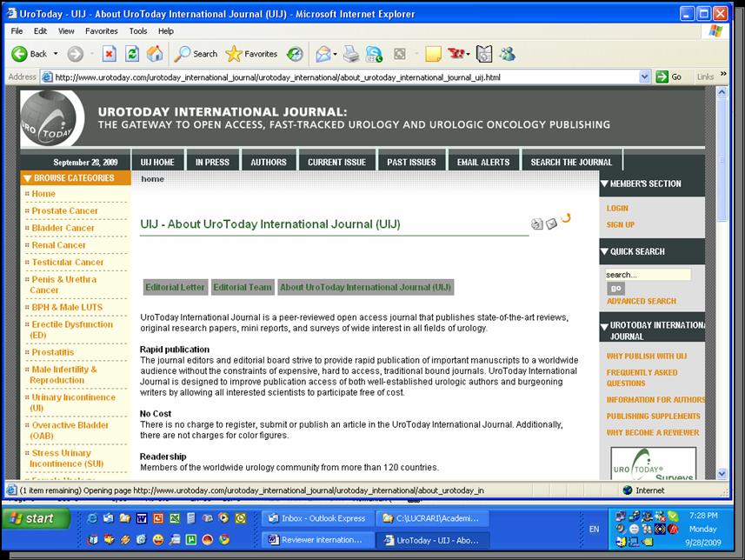The image size is (745, 560).
Task: Launch Chrome from the Quick Launch bar
Action: tap(223, 539)
